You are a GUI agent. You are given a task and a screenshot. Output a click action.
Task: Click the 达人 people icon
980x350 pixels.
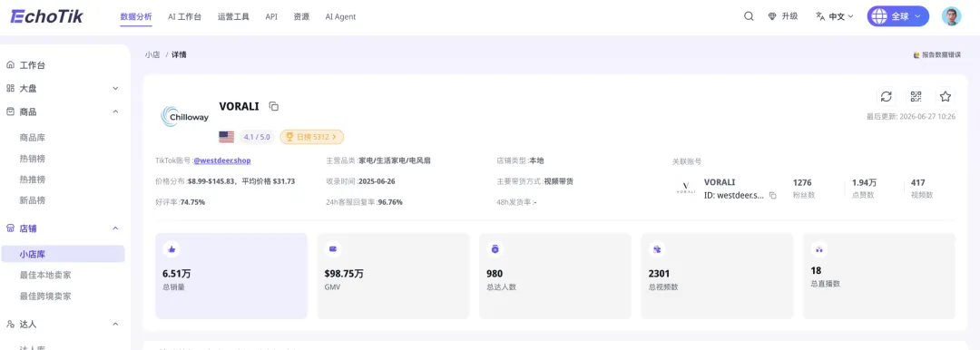click(x=10, y=324)
